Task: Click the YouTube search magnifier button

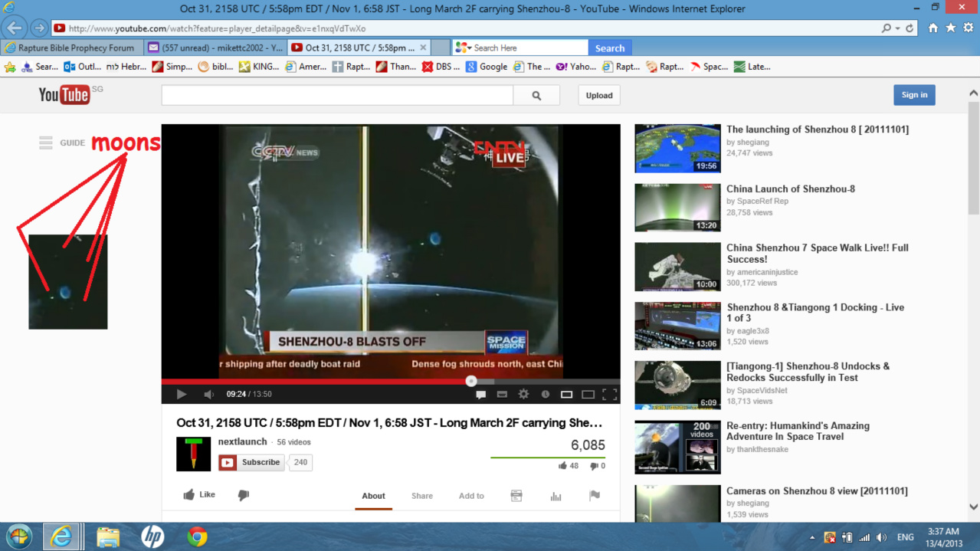Action: (536, 96)
